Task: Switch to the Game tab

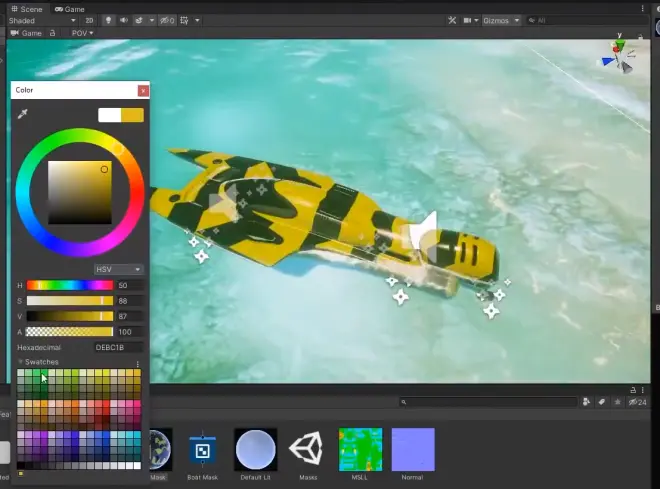Action: (x=70, y=9)
